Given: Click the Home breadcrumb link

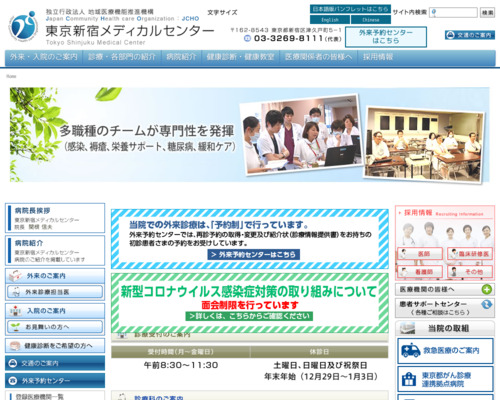Looking at the screenshot, I should coord(11,76).
